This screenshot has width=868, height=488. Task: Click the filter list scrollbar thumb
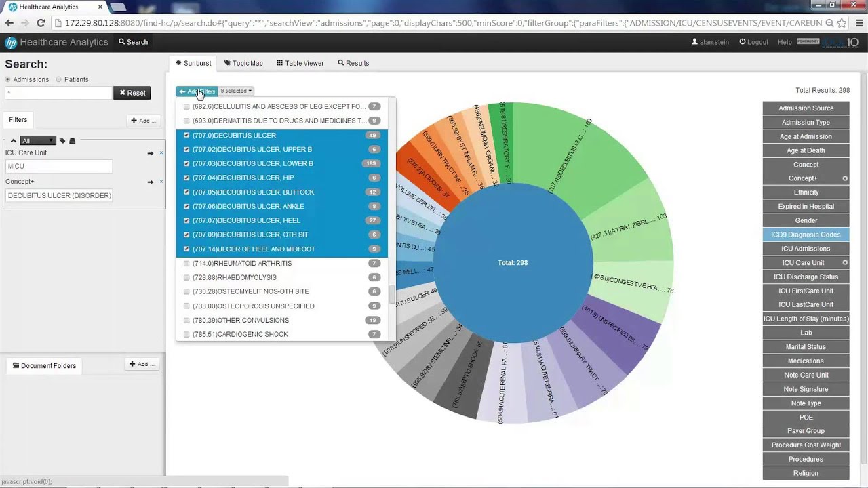(x=392, y=295)
